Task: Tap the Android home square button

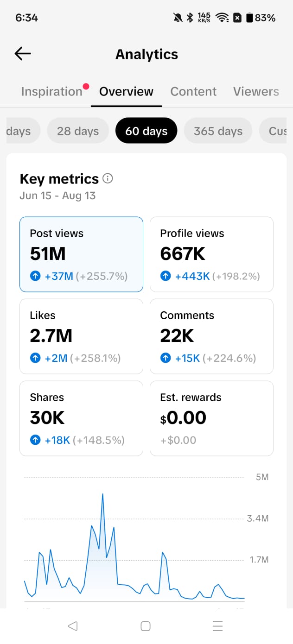Action: click(x=146, y=626)
